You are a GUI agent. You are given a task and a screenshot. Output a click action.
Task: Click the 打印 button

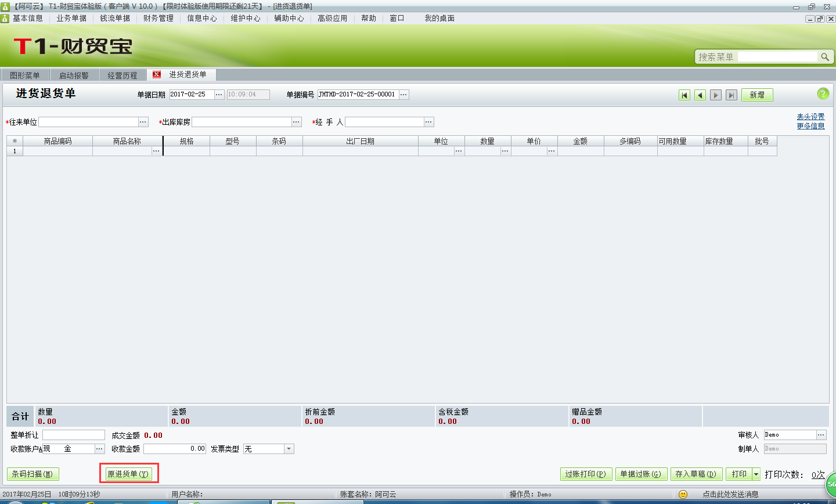[739, 474]
